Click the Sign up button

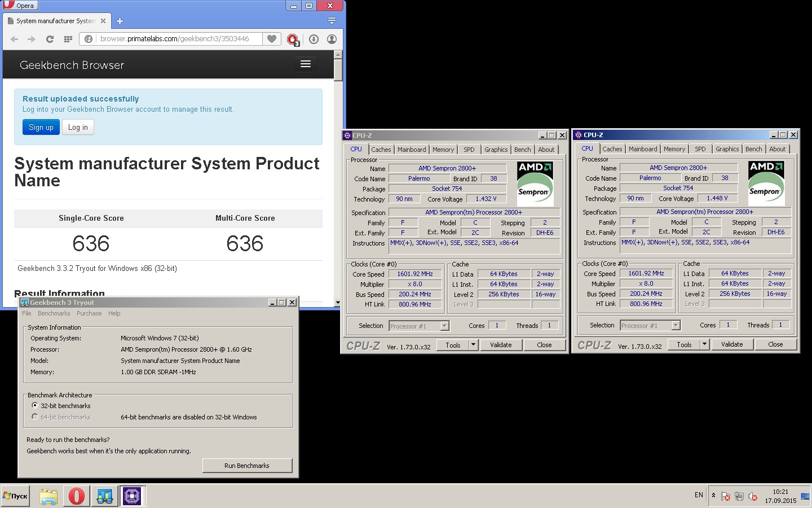[x=41, y=127]
